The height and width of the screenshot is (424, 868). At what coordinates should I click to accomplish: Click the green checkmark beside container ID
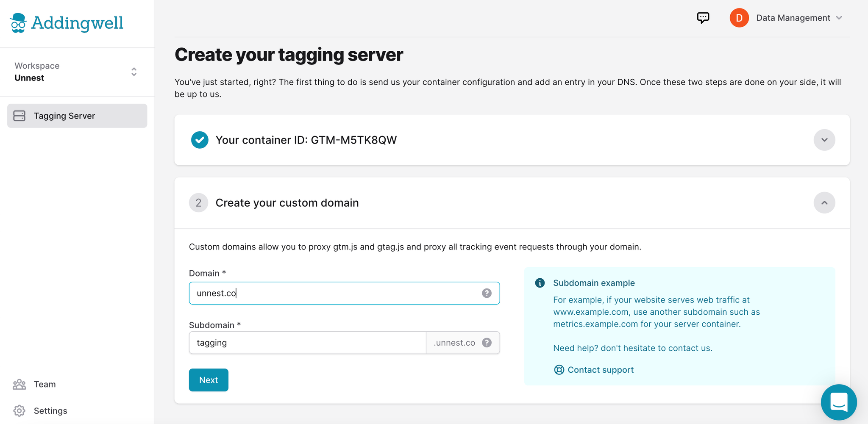[199, 140]
